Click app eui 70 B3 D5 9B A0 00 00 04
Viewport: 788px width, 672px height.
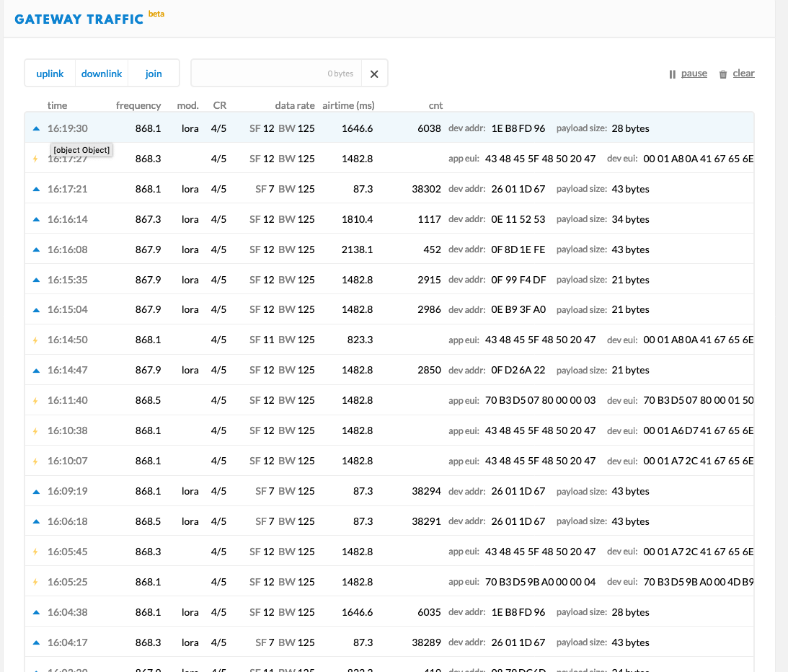pyautogui.click(x=540, y=582)
